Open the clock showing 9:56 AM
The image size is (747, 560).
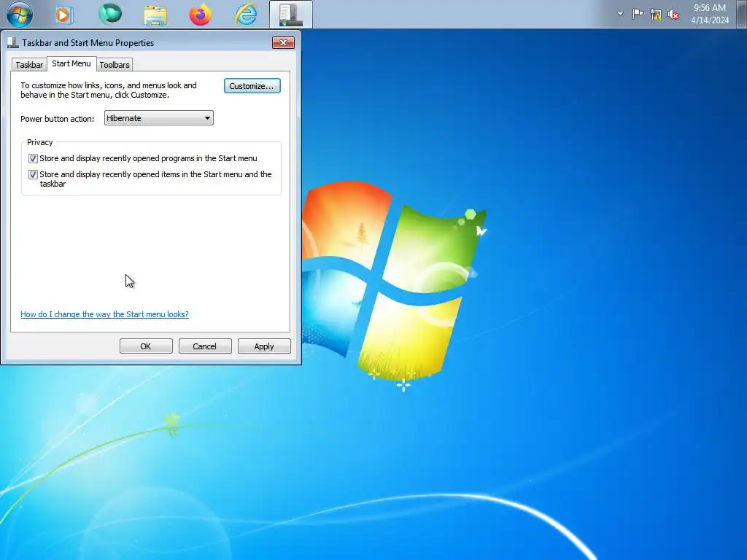tap(709, 7)
